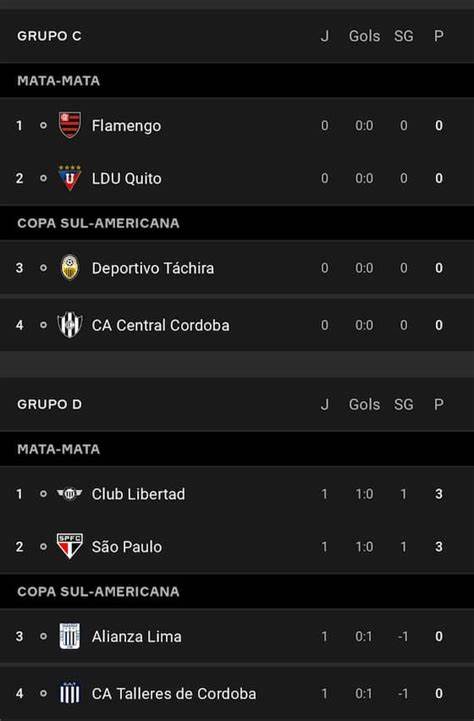Click CA Talleres de Cordoba points value
The image size is (474, 721).
pyautogui.click(x=439, y=693)
